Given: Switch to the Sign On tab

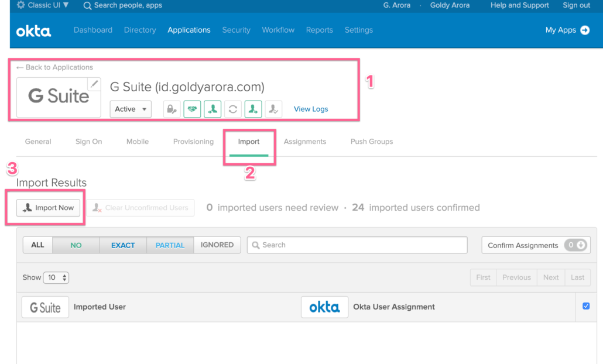Looking at the screenshot, I should click(x=88, y=142).
